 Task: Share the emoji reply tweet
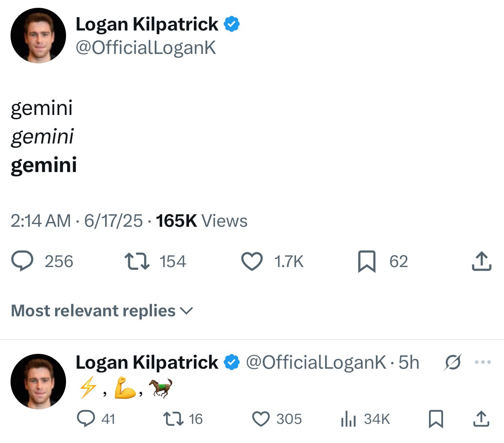point(481,419)
